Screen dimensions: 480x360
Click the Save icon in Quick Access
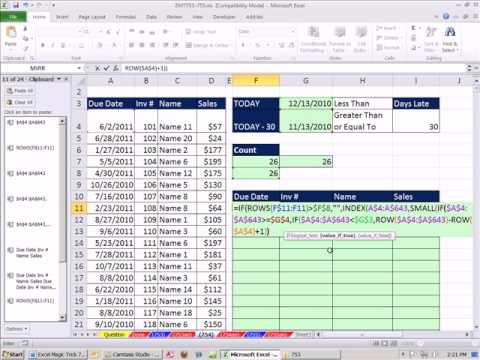pos(16,5)
